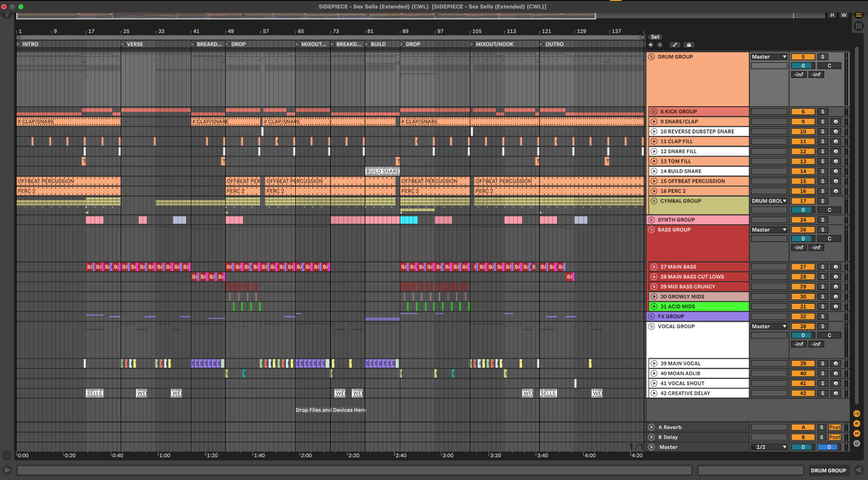This screenshot has width=868, height=480.
Task: Collapse the DRUM GROUP track
Action: [x=652, y=56]
